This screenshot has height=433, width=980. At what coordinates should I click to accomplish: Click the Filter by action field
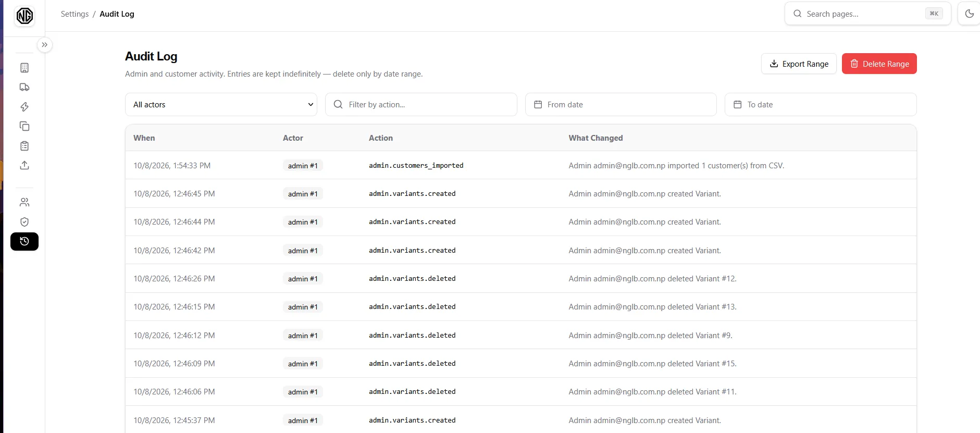[421, 104]
